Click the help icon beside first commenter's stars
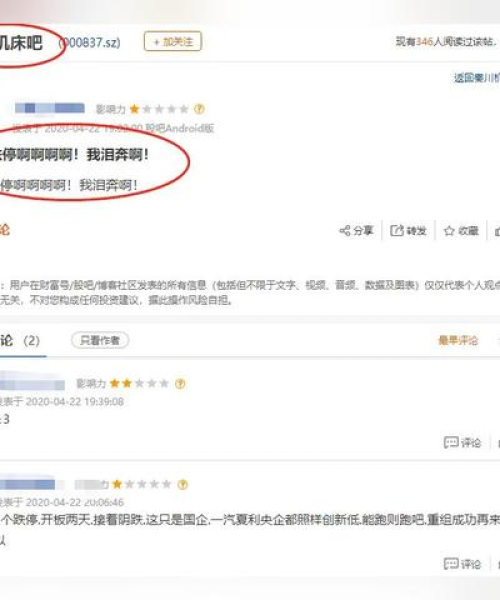The height and width of the screenshot is (600, 500). (x=180, y=383)
